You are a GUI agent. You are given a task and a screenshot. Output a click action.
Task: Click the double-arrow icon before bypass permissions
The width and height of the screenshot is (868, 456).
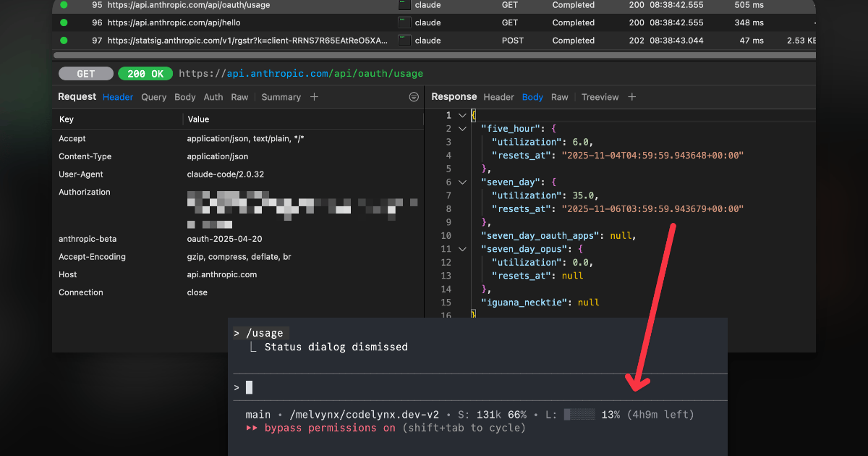pos(252,428)
